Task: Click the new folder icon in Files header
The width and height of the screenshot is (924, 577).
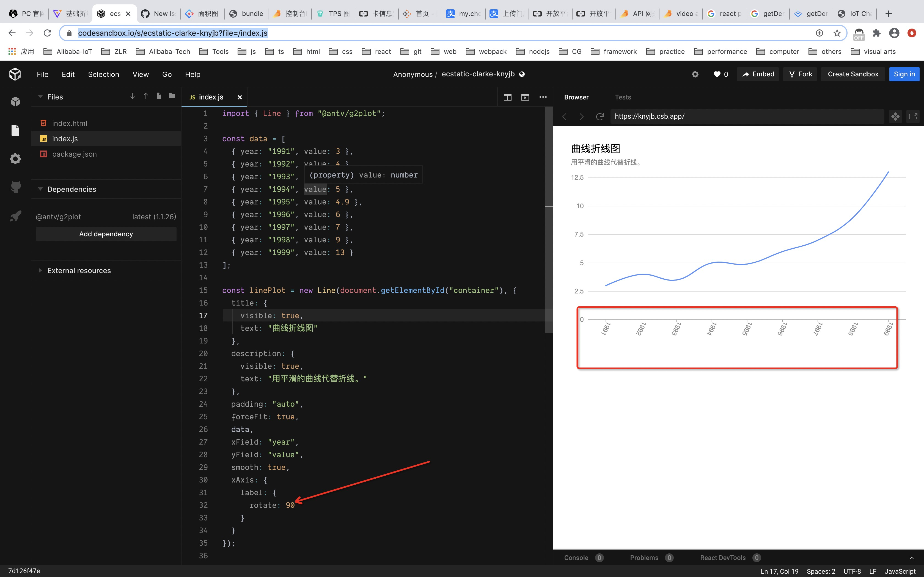Action: click(172, 96)
